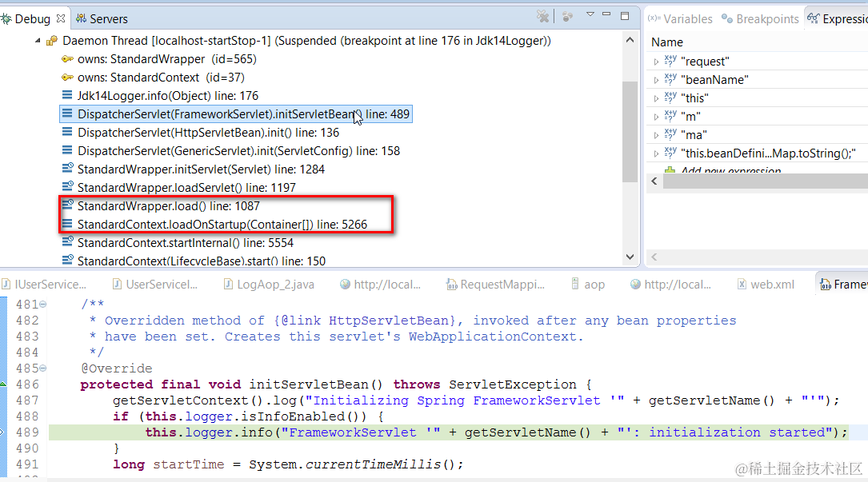Select StandardWrapper.load() line: 1087 frame
The width and height of the screenshot is (868, 482).
pos(168,206)
